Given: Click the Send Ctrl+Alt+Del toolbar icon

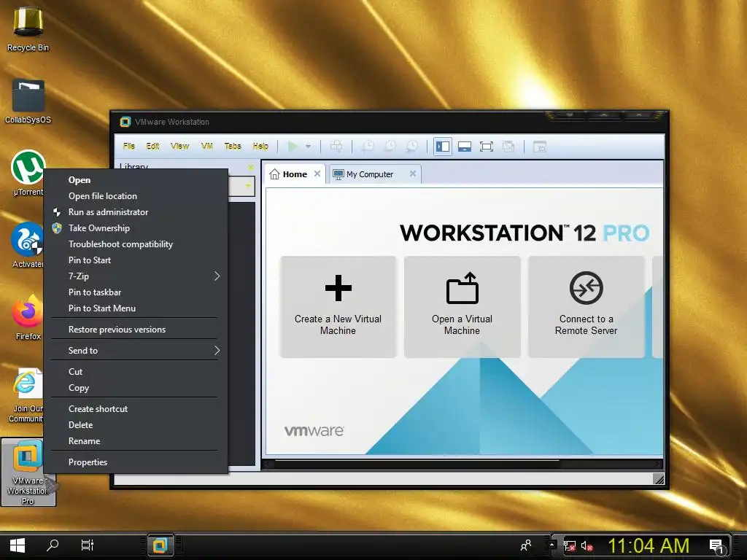Looking at the screenshot, I should [336, 146].
